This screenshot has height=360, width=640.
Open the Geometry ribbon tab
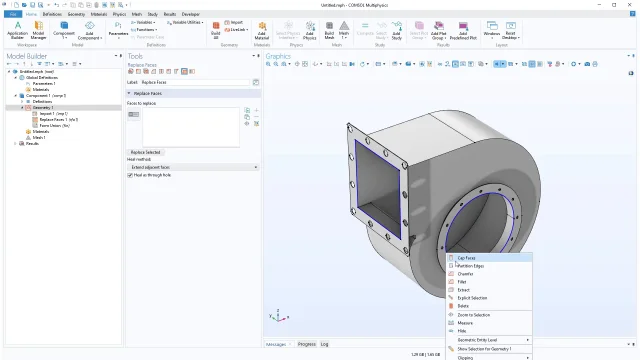pyautogui.click(x=76, y=14)
